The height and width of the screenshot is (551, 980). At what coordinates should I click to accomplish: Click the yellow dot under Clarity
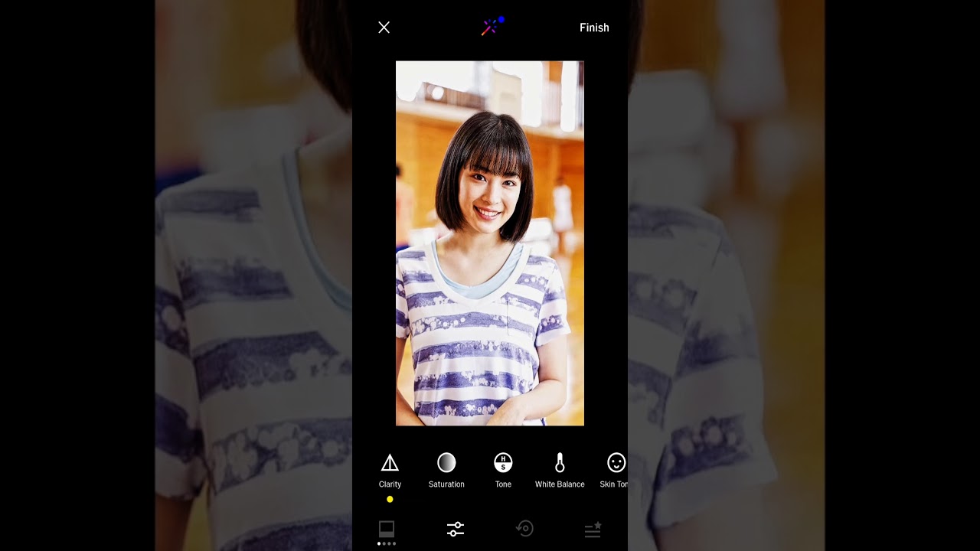[x=390, y=499]
